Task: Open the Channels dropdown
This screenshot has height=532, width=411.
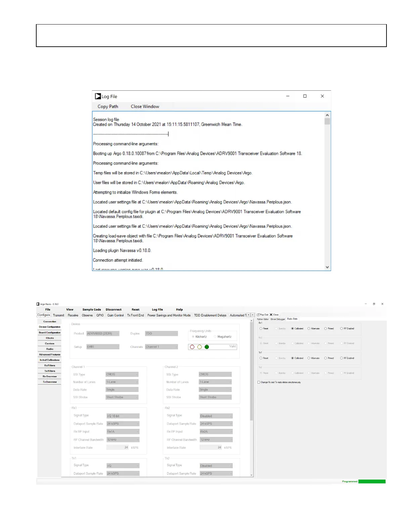Action: 162,347
